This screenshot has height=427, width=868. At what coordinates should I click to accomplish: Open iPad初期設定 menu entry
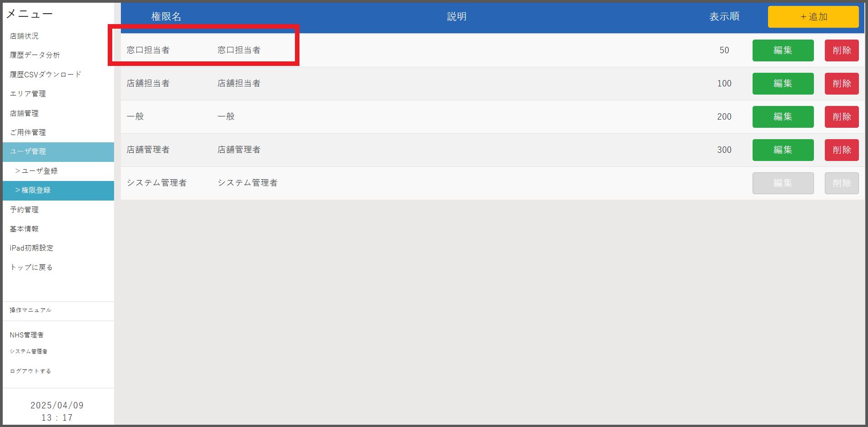tap(32, 248)
